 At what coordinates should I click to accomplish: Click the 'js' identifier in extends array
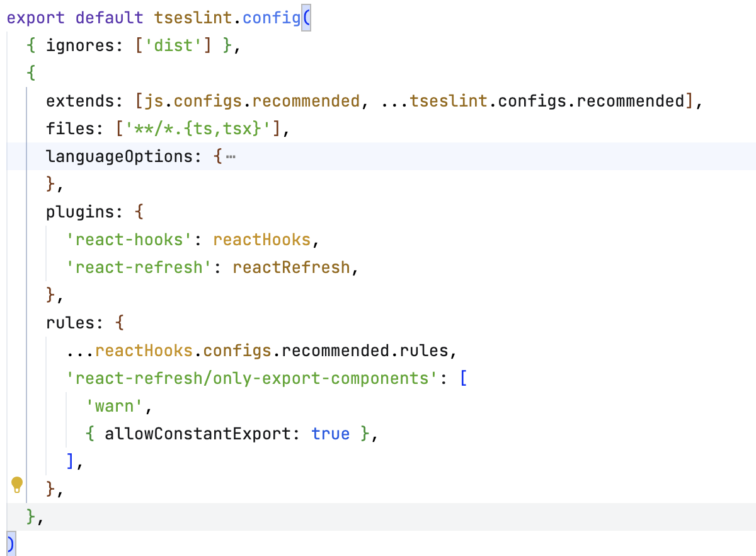click(x=154, y=101)
